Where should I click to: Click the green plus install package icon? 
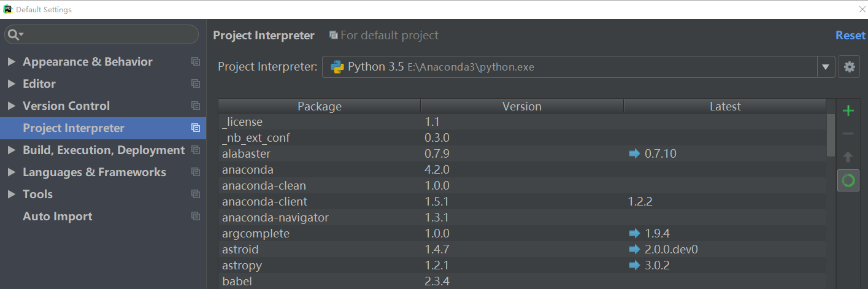[848, 111]
